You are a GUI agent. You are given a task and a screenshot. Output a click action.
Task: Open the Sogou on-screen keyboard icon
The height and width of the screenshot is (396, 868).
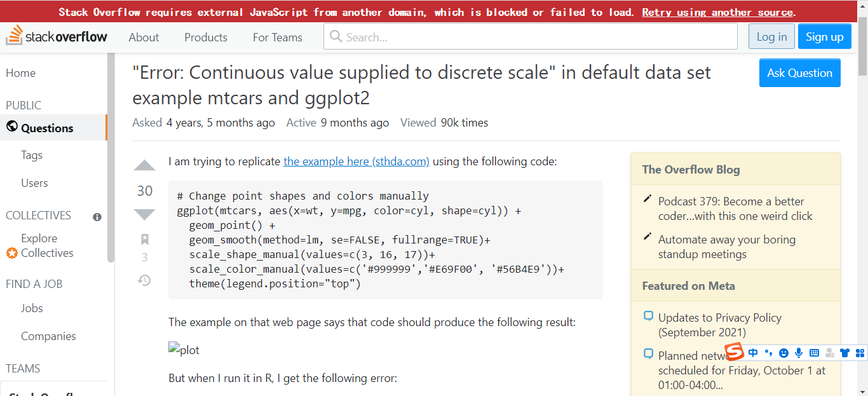[x=814, y=353]
